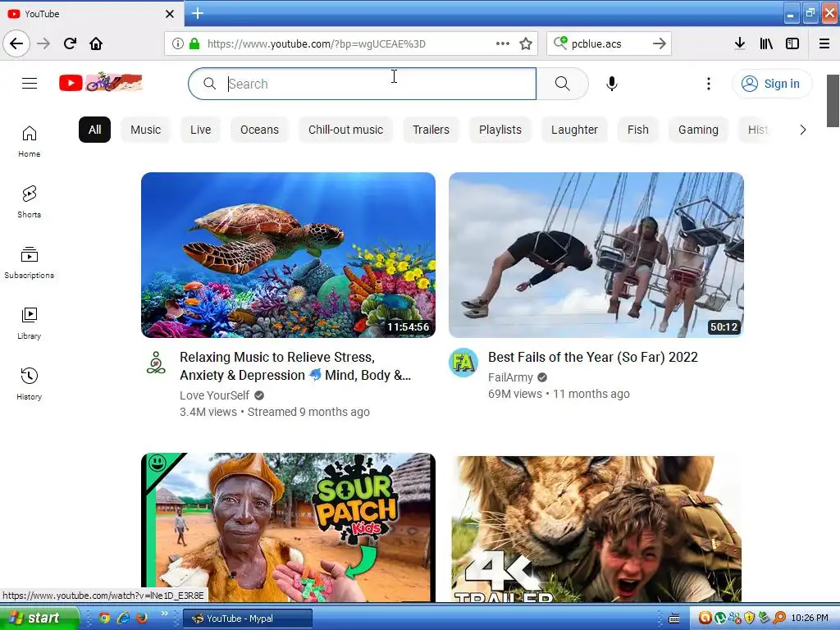Open the YouTube guide hamburger menu
The image size is (840, 630).
click(x=30, y=84)
